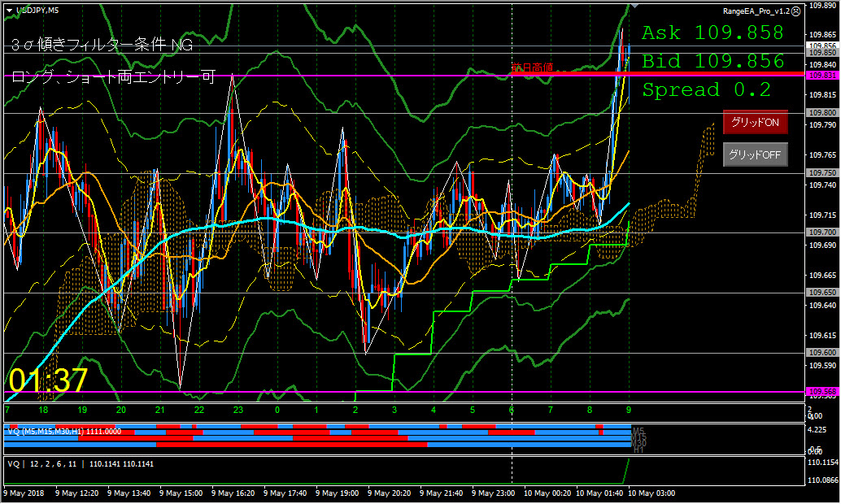This screenshot has height=504, width=841.
Task: Click the RangeEA_Pro_v1.2 expert label
Action: click(x=756, y=11)
